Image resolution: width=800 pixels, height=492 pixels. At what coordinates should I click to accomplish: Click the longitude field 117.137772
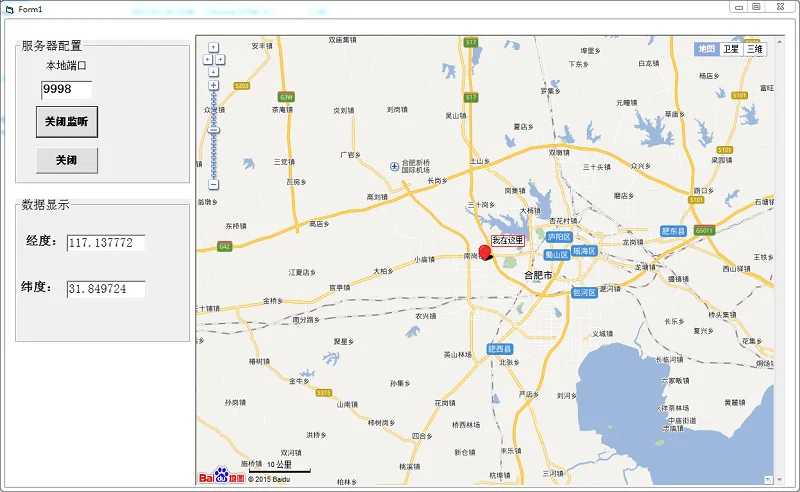pyautogui.click(x=106, y=243)
